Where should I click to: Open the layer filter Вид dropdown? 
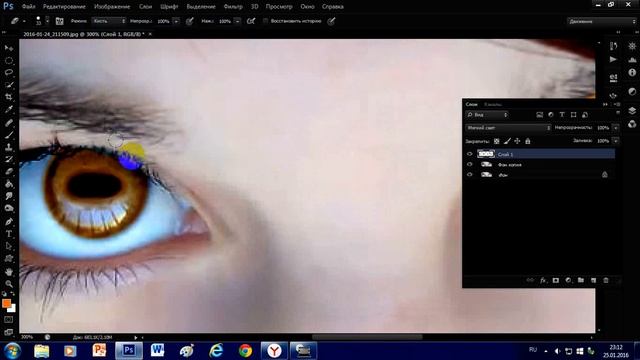487,115
